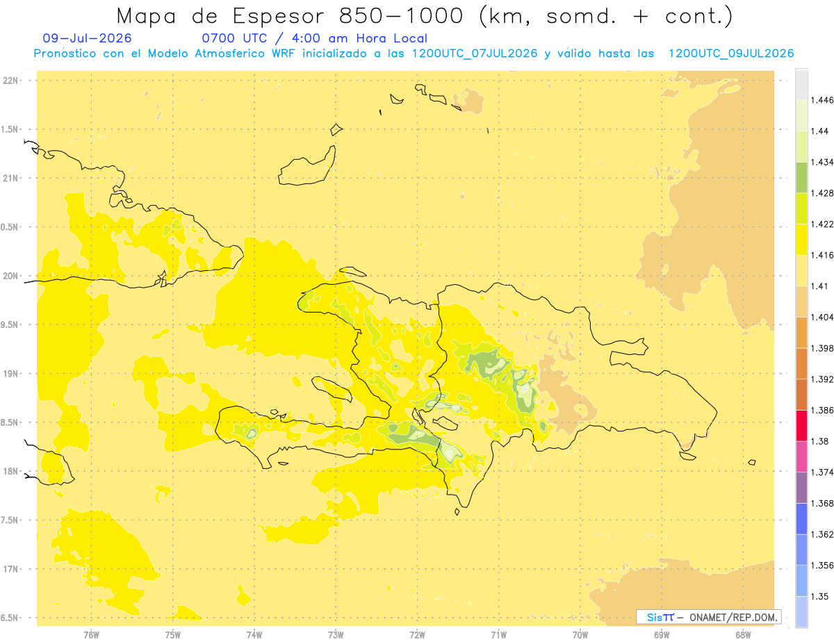The image size is (834, 644).
Task: Click the "74W" longitude label
Action: [254, 635]
